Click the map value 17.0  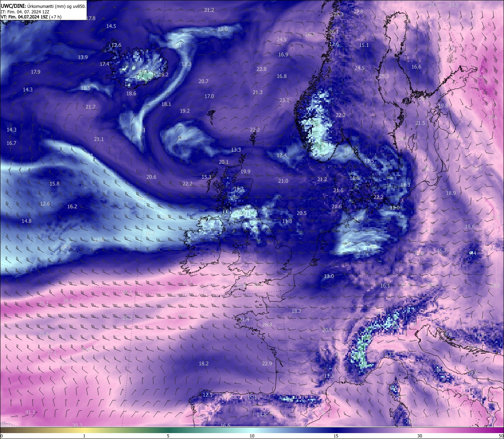coord(209,96)
